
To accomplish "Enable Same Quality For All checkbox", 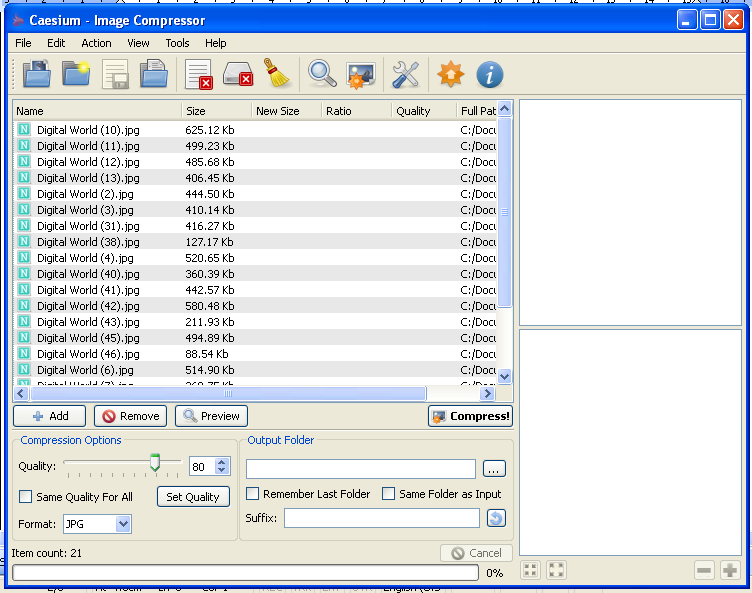I will pyautogui.click(x=25, y=497).
